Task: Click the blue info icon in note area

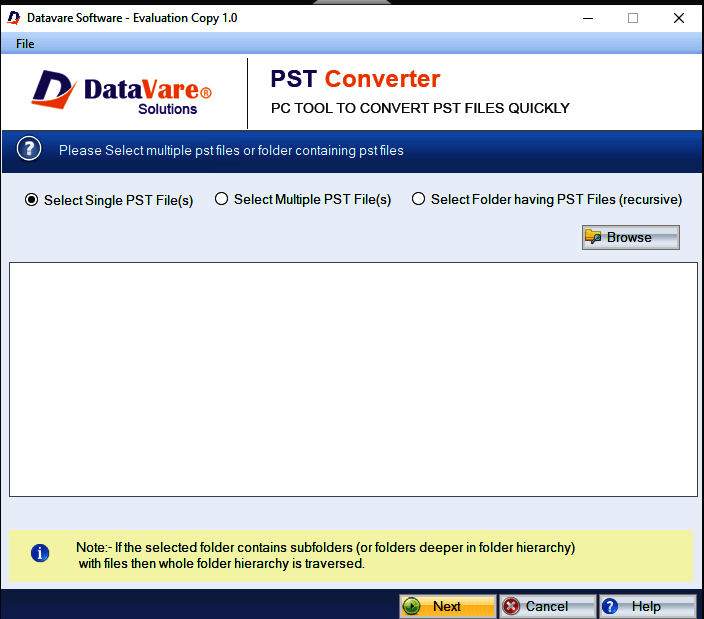Action: (x=40, y=553)
